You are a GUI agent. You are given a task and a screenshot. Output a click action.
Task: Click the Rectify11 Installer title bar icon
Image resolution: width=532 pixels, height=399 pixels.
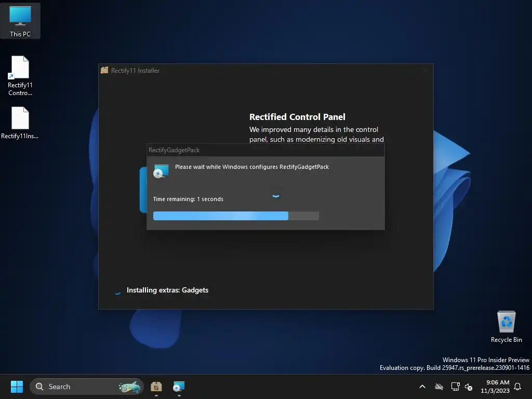pyautogui.click(x=104, y=70)
